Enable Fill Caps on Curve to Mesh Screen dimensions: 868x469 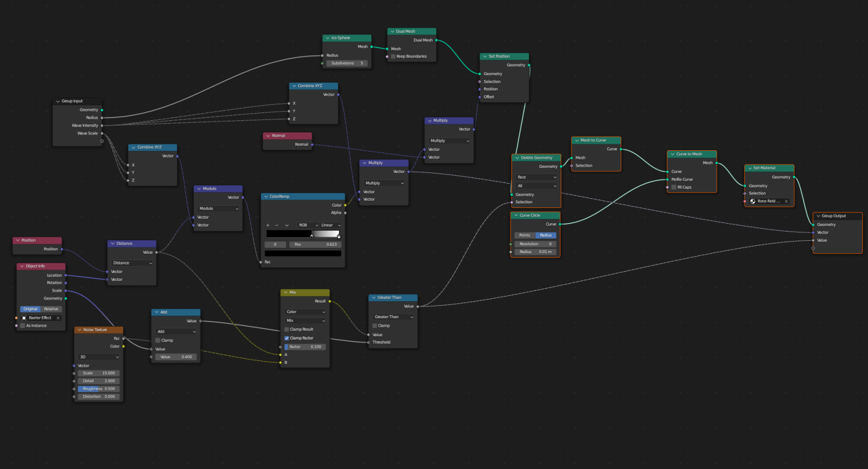(674, 187)
